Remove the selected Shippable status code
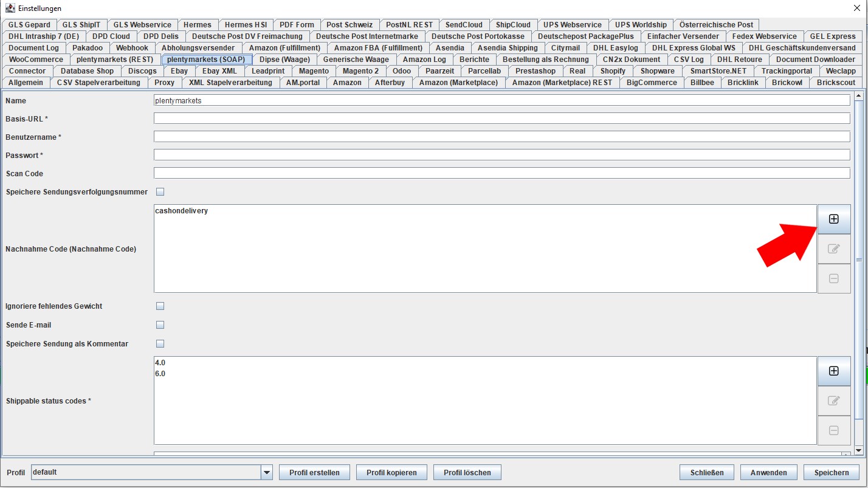This screenshot has width=868, height=488. click(833, 430)
